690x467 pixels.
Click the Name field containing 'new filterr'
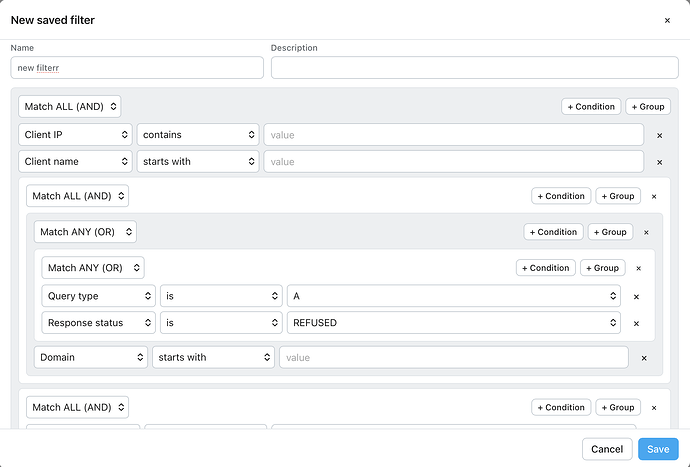pyautogui.click(x=137, y=68)
